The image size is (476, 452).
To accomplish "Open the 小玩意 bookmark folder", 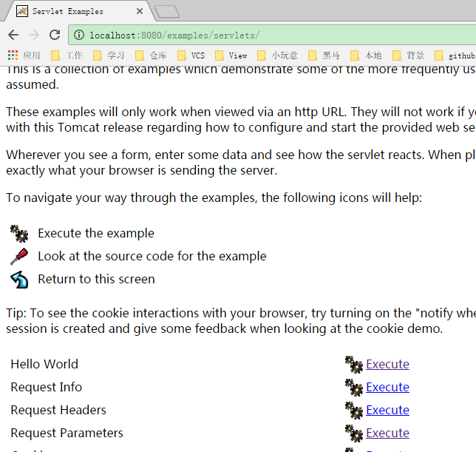I will coord(277,55).
